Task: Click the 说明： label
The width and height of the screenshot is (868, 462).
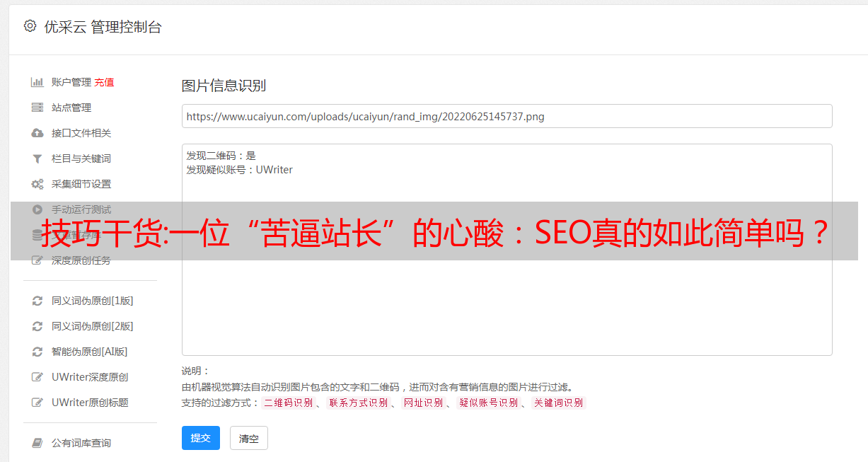Action: pos(196,371)
